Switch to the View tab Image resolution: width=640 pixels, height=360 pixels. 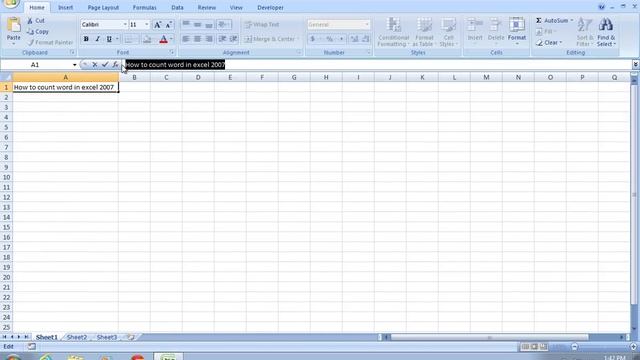coord(236,7)
